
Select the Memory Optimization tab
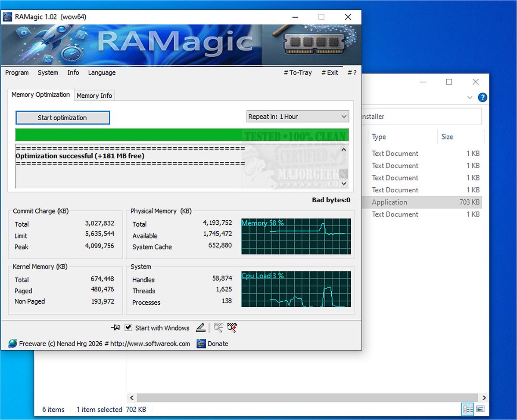[x=40, y=95]
